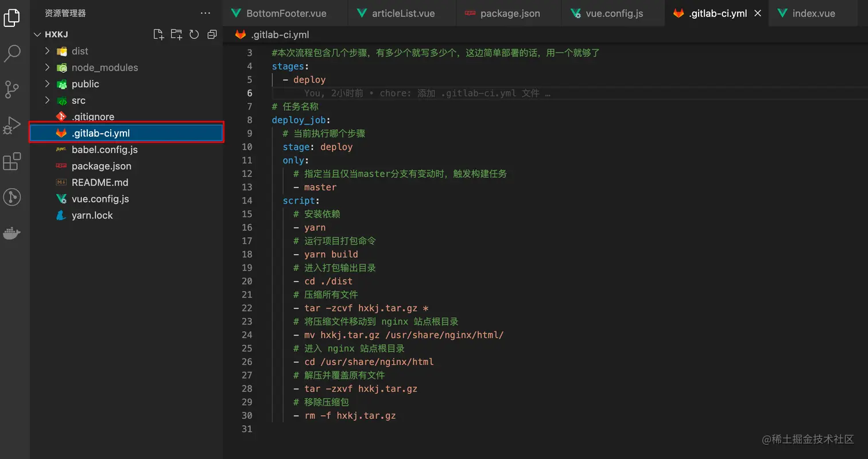Click the 'tar -zcvf hxkj.tar.gz *' line
Image resolution: width=868 pixels, height=459 pixels.
tap(361, 308)
